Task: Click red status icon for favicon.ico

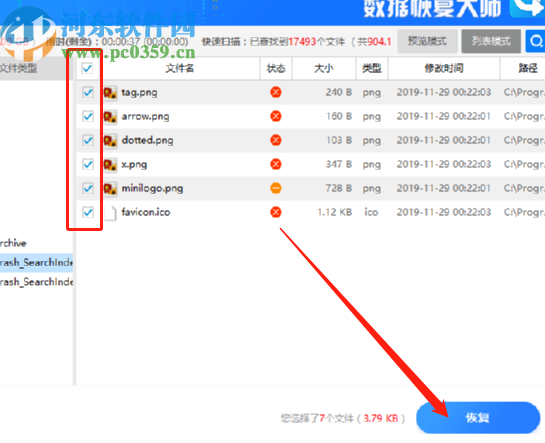Action: 276,212
